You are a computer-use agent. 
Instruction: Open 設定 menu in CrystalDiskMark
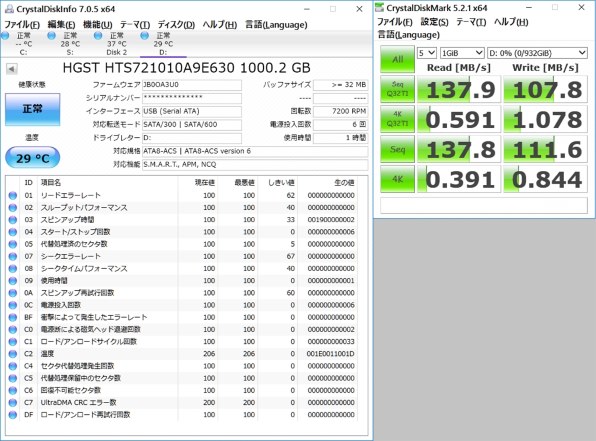[x=434, y=22]
